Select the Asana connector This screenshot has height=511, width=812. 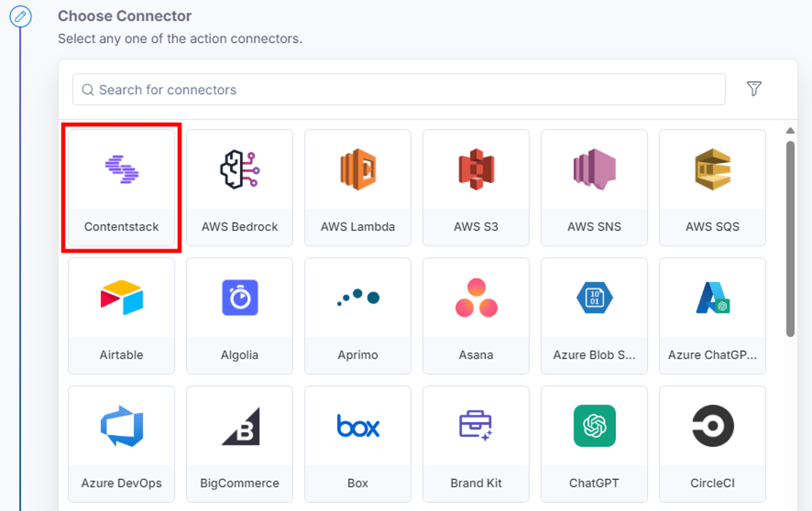coord(476,316)
